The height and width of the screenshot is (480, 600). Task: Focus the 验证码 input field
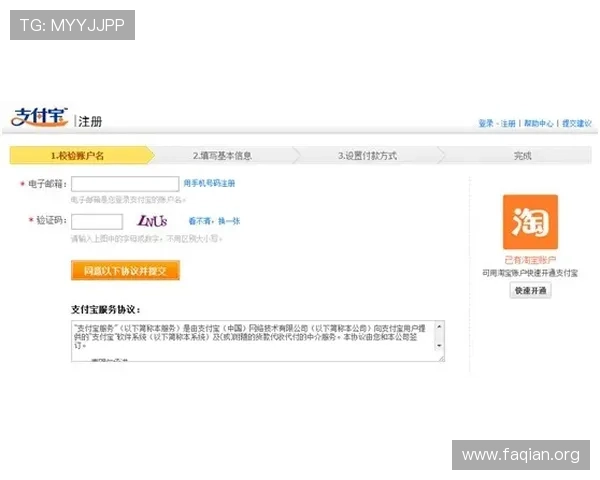pyautogui.click(x=97, y=222)
